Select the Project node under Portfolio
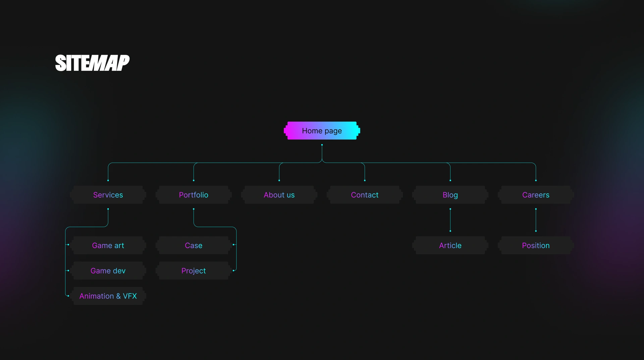The width and height of the screenshot is (644, 360). [194, 271]
